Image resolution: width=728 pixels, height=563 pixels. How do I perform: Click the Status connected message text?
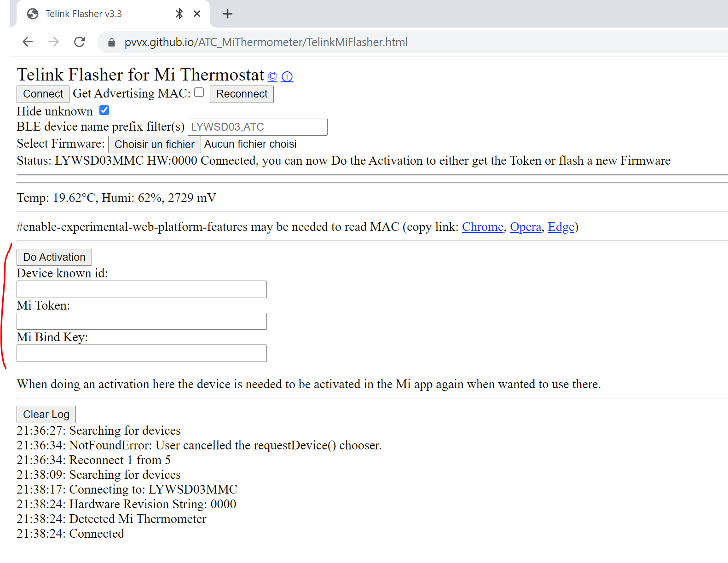click(344, 161)
